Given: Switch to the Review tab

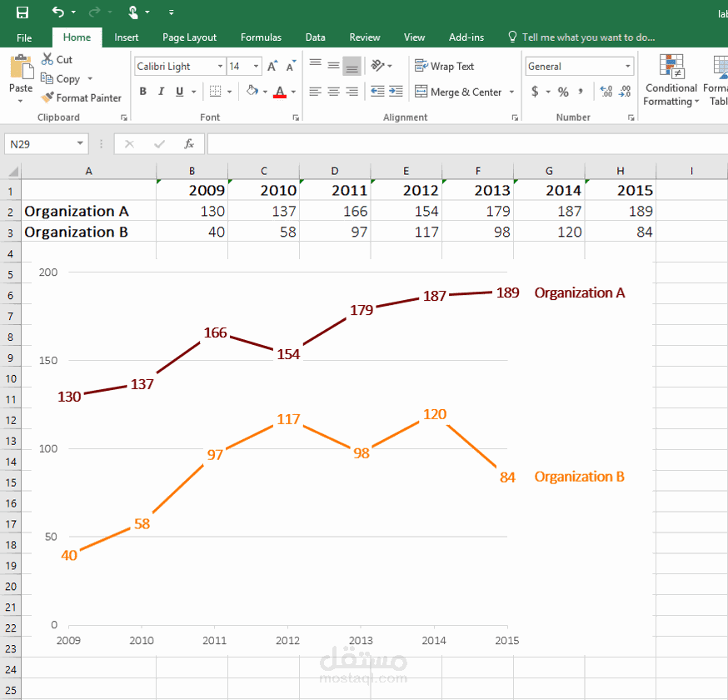Looking at the screenshot, I should click(365, 37).
